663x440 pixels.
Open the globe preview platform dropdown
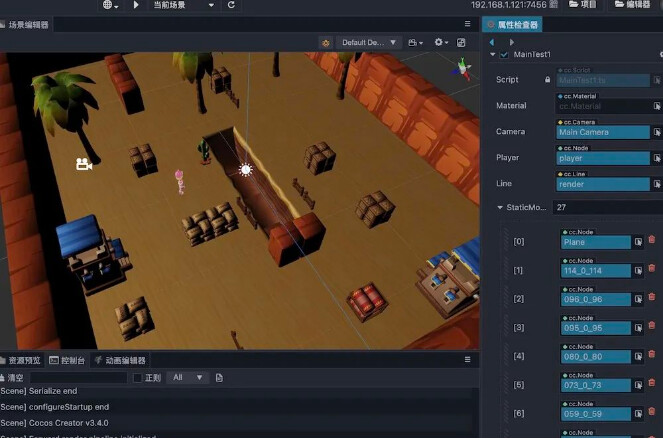click(110, 5)
